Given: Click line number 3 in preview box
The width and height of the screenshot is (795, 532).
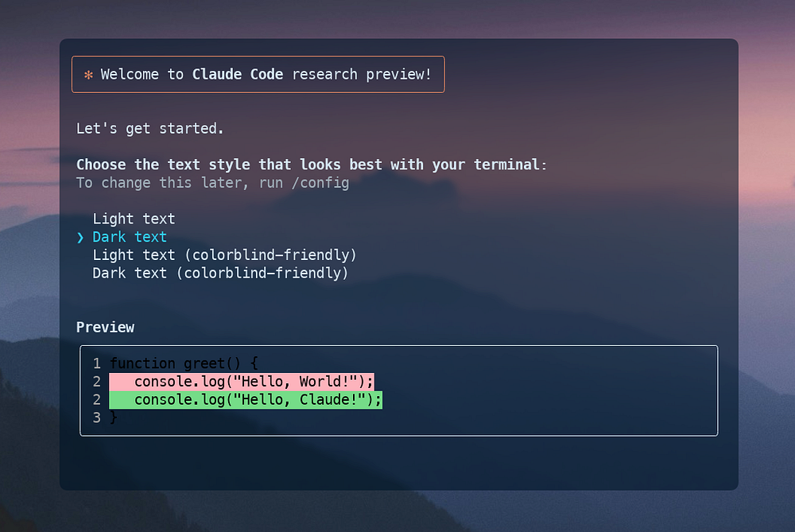Looking at the screenshot, I should click(x=97, y=418).
